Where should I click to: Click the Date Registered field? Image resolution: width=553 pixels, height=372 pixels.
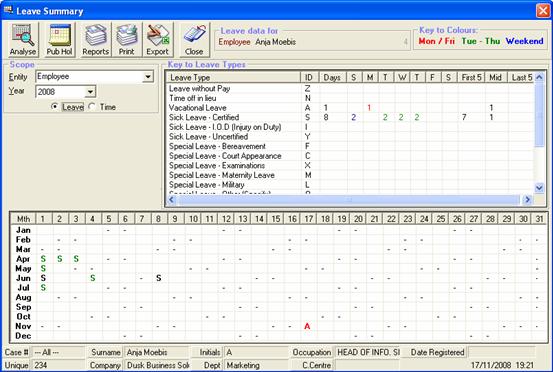[501, 352]
